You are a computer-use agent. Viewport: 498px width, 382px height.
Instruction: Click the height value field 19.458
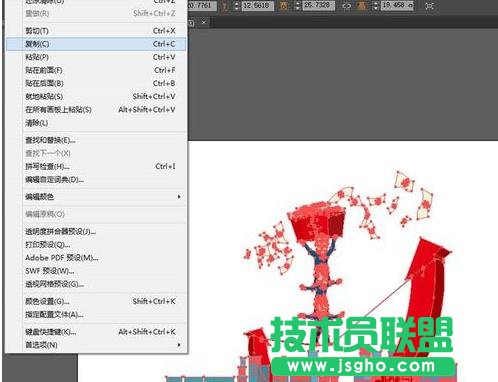[398, 6]
